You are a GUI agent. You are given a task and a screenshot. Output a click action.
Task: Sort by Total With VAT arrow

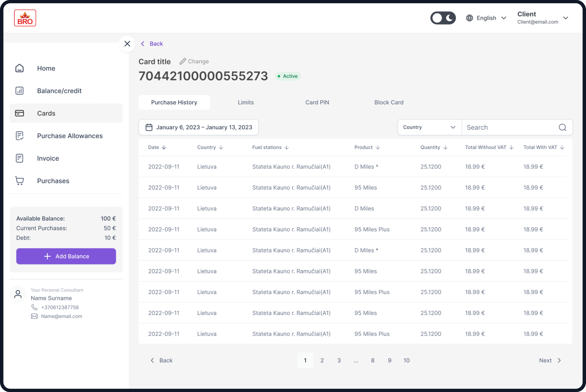coord(562,147)
